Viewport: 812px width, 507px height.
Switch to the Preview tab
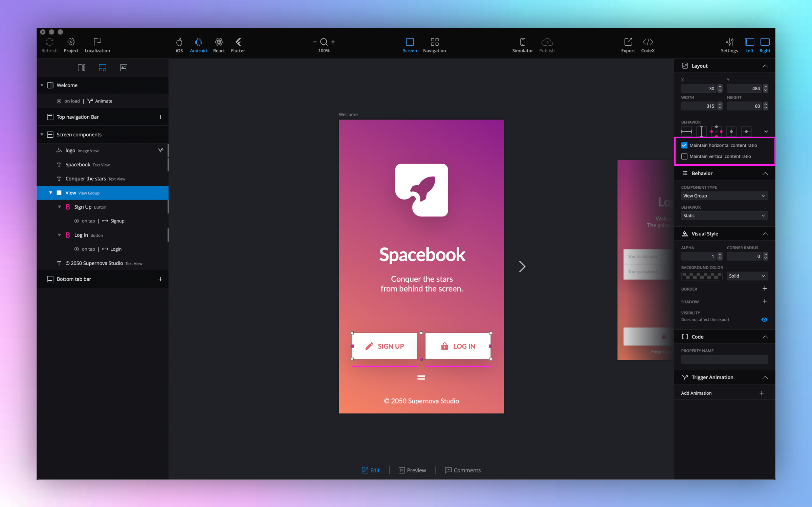[x=412, y=470]
